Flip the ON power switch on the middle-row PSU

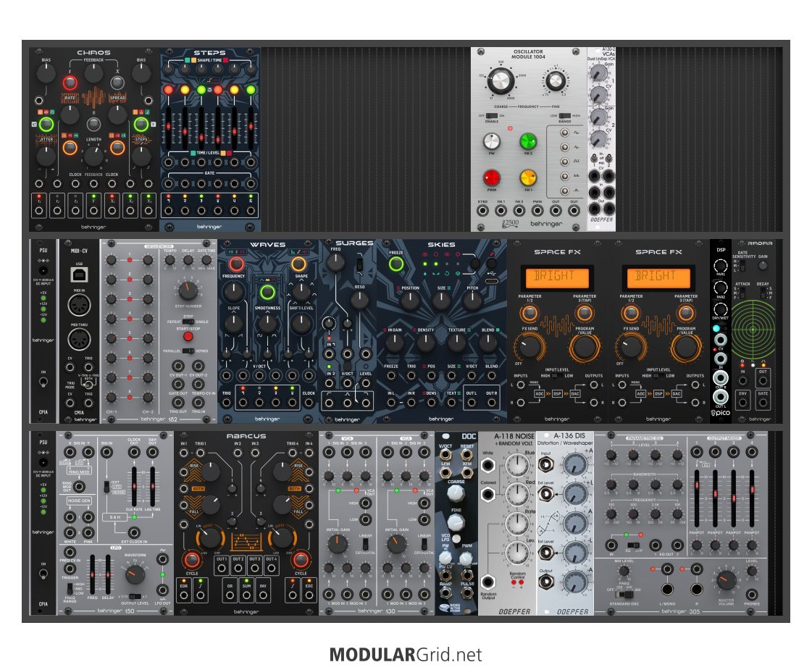tap(43, 382)
